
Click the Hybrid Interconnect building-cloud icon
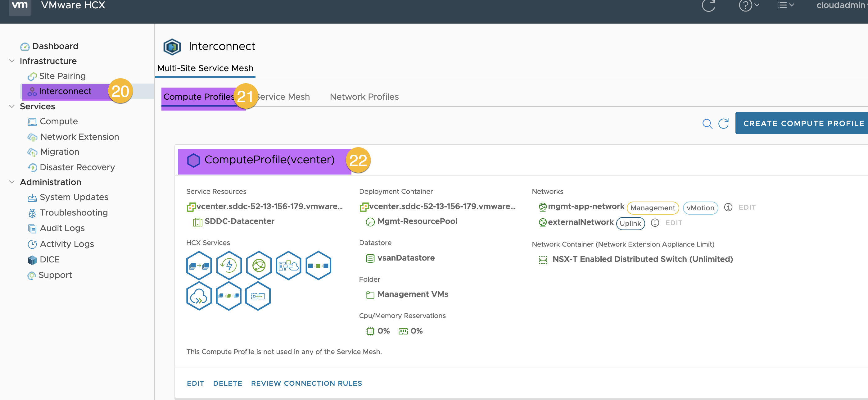coord(288,265)
